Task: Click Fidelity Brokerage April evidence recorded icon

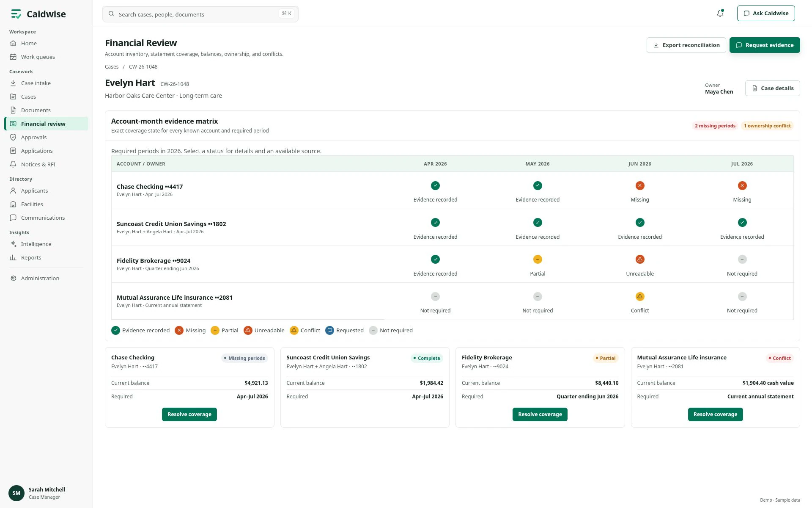Action: [x=435, y=259]
